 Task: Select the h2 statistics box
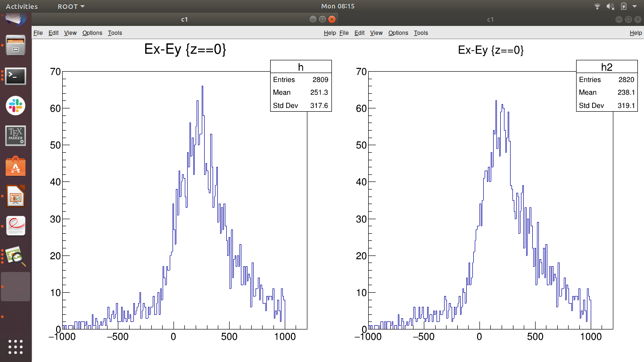point(607,86)
